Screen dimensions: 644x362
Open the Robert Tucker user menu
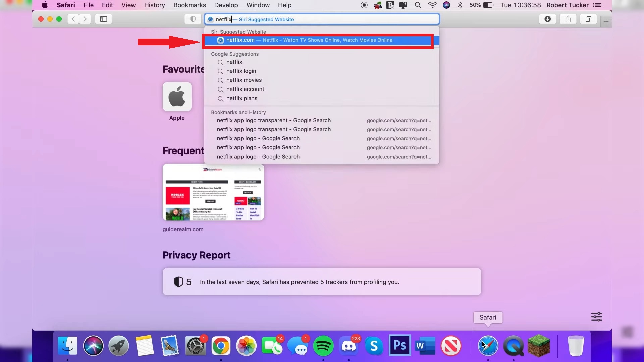568,5
